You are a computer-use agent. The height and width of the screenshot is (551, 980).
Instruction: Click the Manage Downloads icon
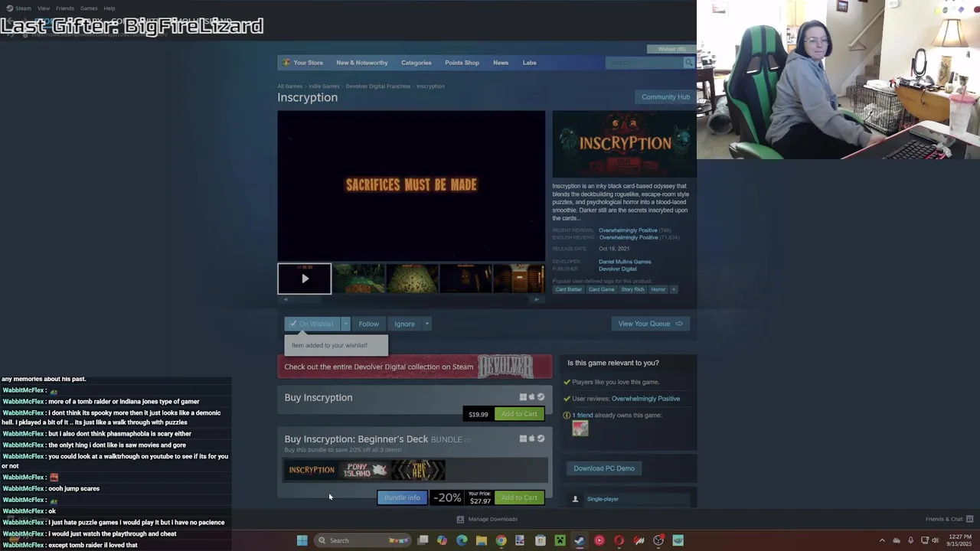460,519
